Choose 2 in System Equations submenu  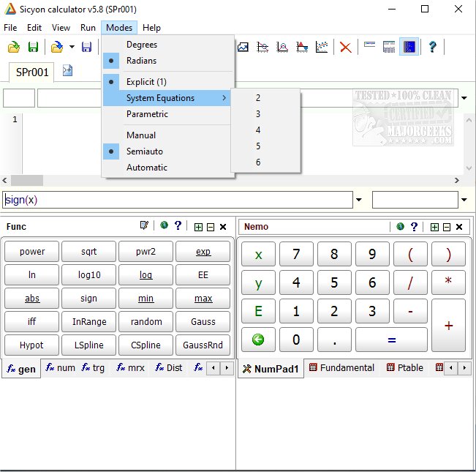(265, 98)
